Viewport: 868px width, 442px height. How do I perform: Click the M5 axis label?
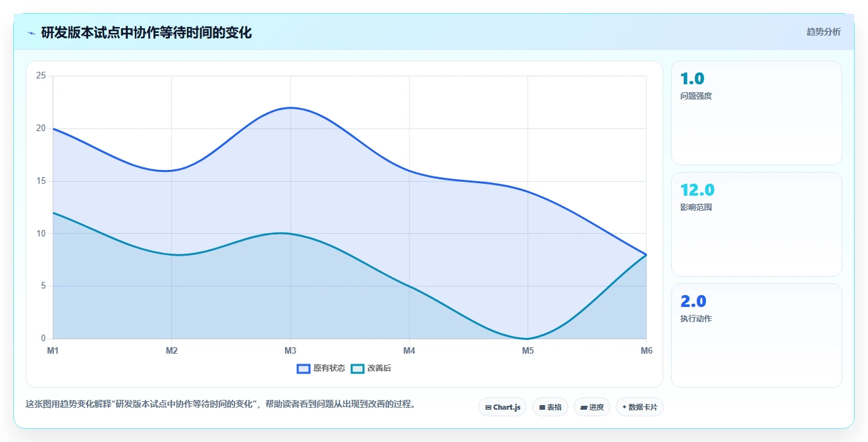pos(528,350)
